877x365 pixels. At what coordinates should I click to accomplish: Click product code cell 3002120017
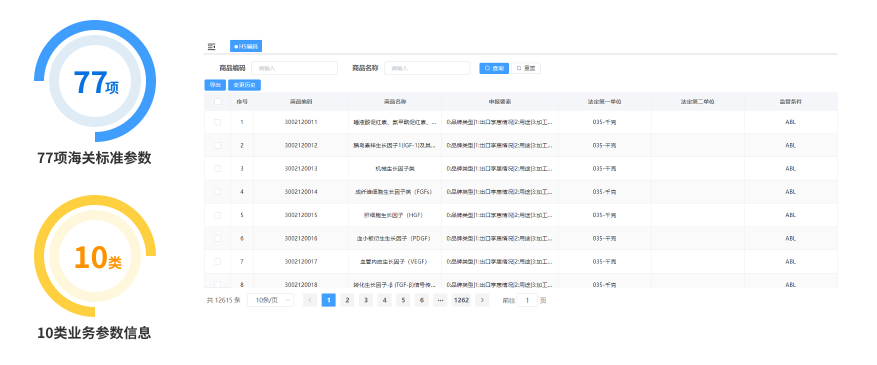301,261
